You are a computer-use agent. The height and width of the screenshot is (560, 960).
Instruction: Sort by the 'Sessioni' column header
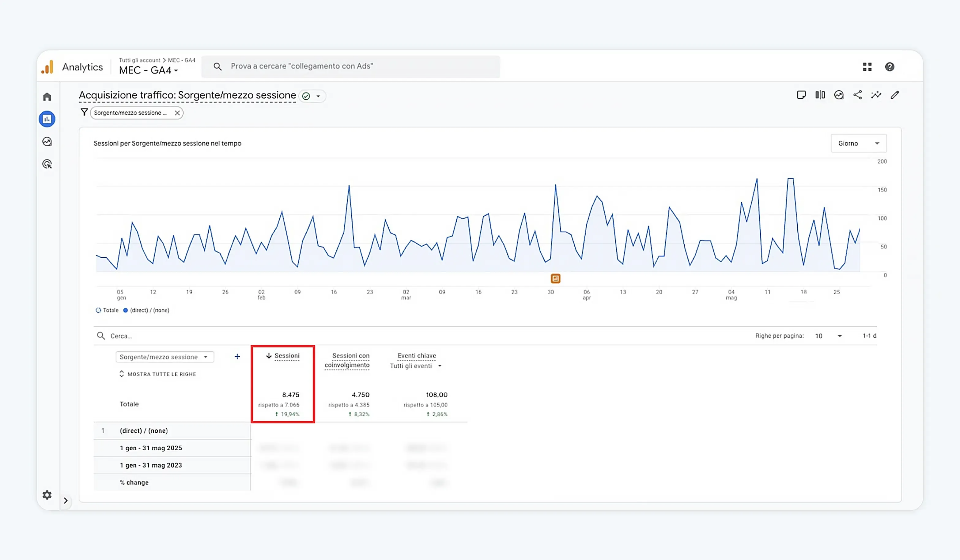coord(287,356)
